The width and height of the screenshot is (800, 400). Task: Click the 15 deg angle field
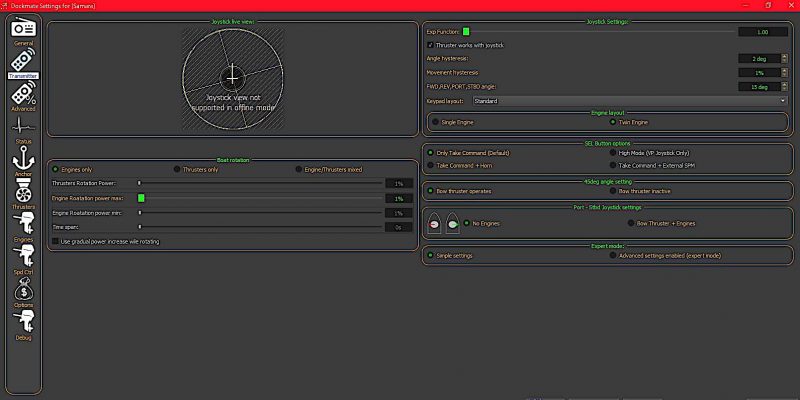click(x=759, y=87)
